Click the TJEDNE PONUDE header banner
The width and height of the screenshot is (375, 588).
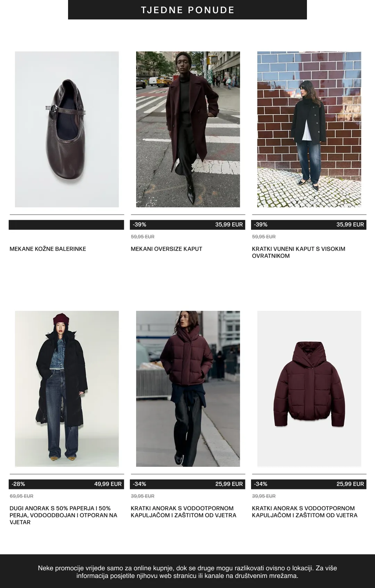point(187,10)
